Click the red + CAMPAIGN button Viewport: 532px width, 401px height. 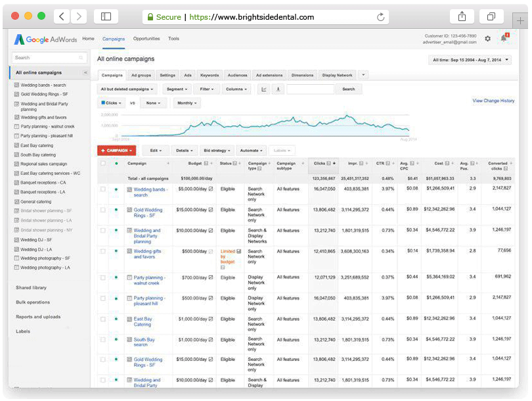pyautogui.click(x=117, y=151)
